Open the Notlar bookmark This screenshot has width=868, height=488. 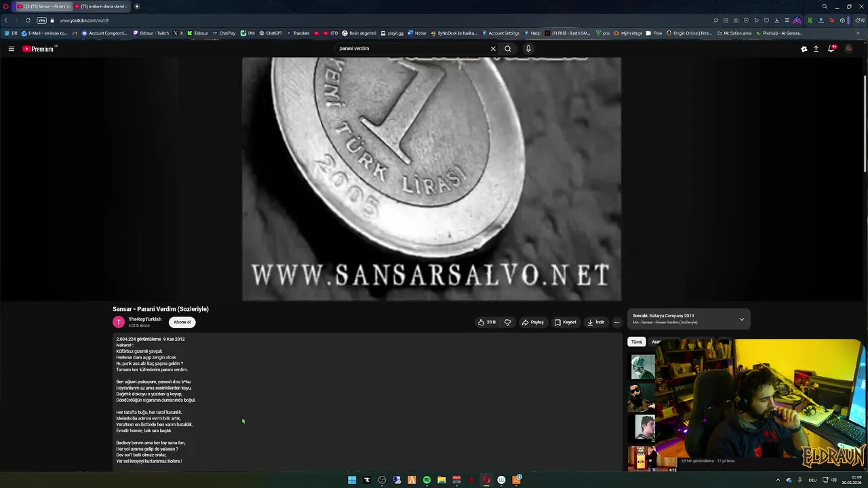(417, 33)
